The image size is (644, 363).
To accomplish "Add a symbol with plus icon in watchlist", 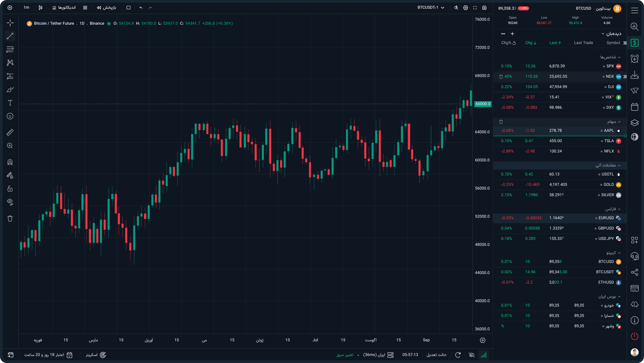I will 512,34.
